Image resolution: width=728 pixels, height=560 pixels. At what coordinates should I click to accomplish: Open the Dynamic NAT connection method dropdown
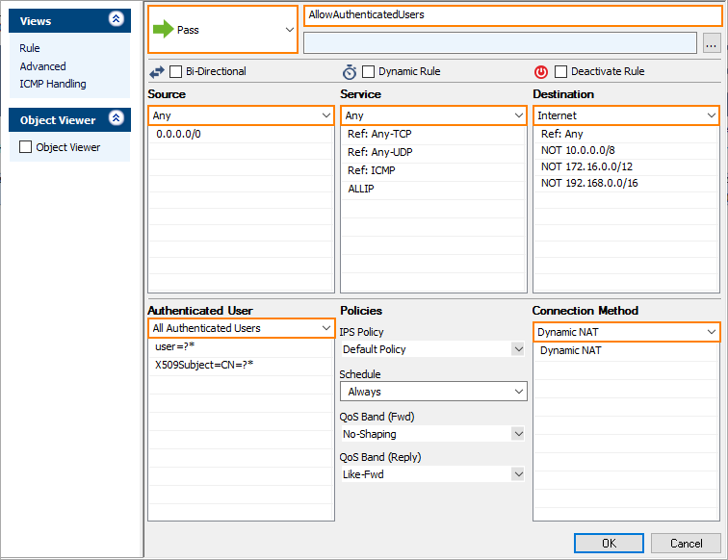point(626,332)
